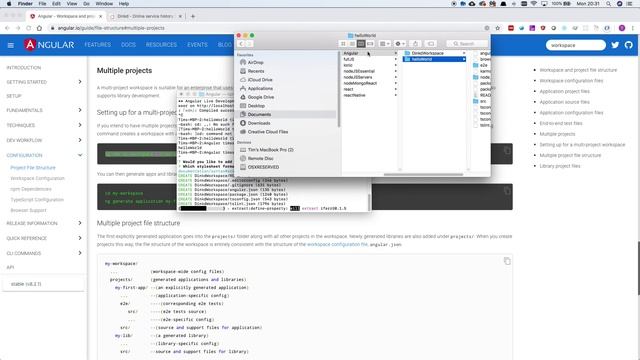Image resolution: width=640 pixels, height=360 pixels.
Task: Open Finder group-by dropdown
Action: coord(384,44)
